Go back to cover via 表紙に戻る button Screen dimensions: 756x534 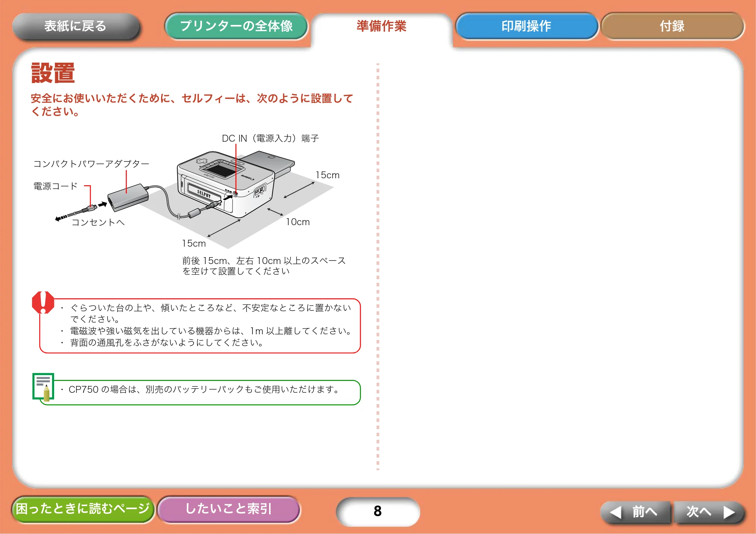coord(76,26)
